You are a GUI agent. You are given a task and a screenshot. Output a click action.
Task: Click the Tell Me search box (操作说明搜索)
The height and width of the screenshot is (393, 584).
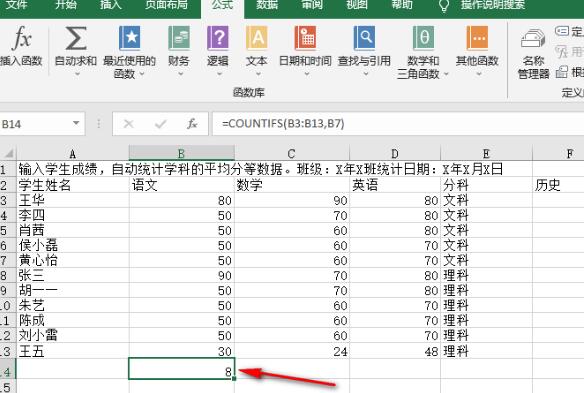[493, 5]
